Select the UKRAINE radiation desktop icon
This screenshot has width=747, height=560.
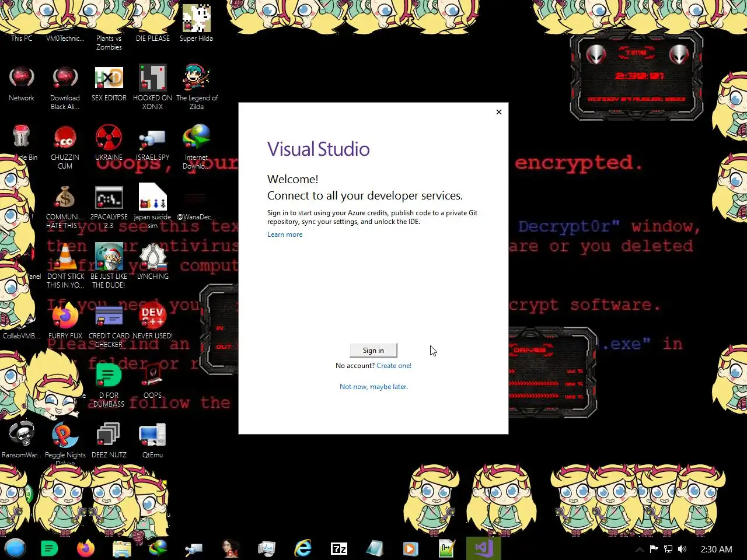point(109,143)
